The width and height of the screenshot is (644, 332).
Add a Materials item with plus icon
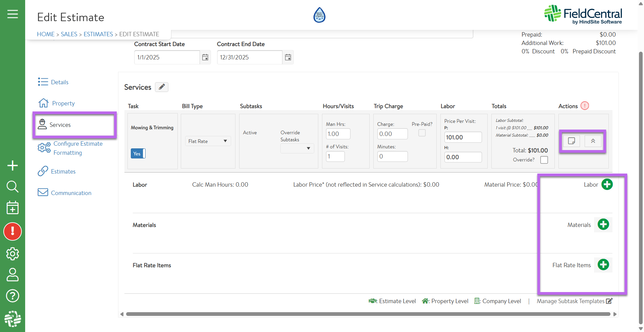(603, 225)
